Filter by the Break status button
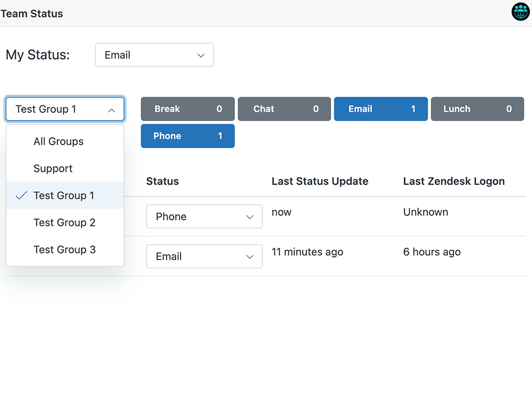The height and width of the screenshot is (399, 532). (x=188, y=109)
